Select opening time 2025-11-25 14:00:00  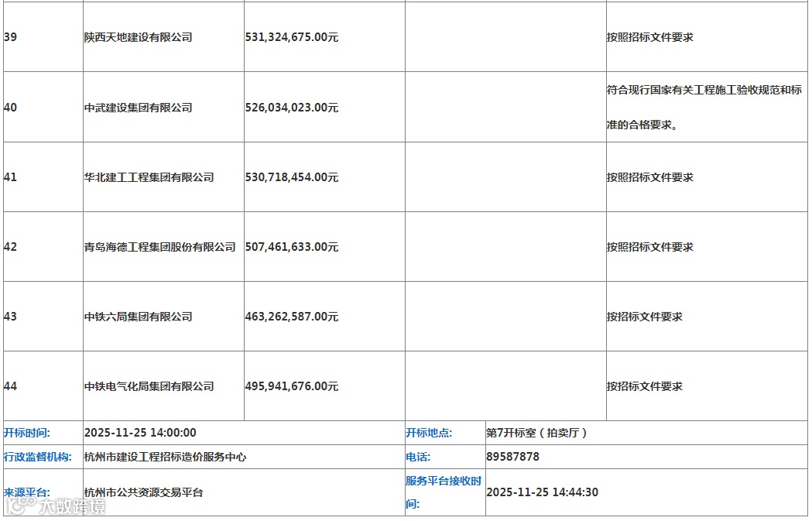coord(140,433)
